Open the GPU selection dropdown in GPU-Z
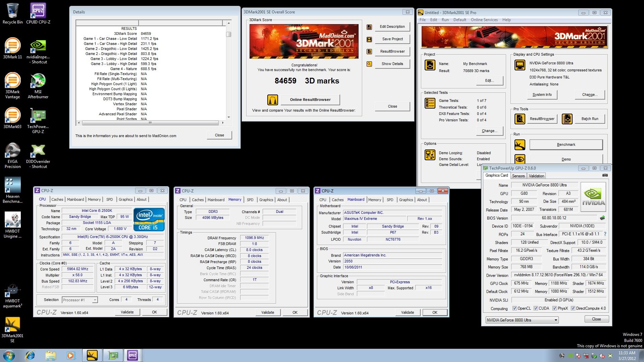The height and width of the screenshot is (362, 644). click(x=522, y=320)
